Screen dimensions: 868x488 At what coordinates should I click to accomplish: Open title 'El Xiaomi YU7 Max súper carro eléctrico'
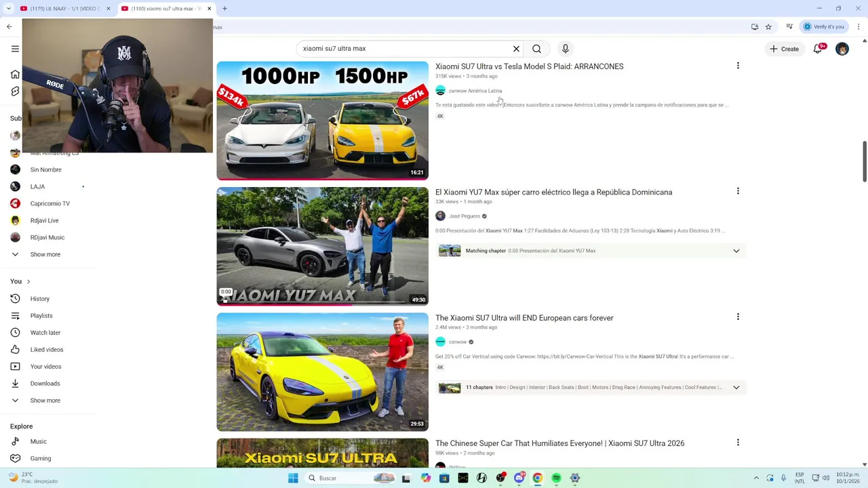[x=553, y=192]
